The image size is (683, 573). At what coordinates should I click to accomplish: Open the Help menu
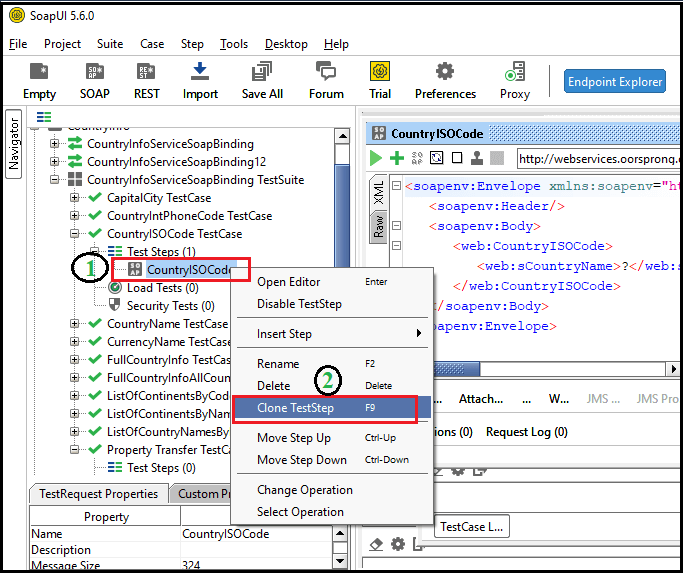pos(336,44)
